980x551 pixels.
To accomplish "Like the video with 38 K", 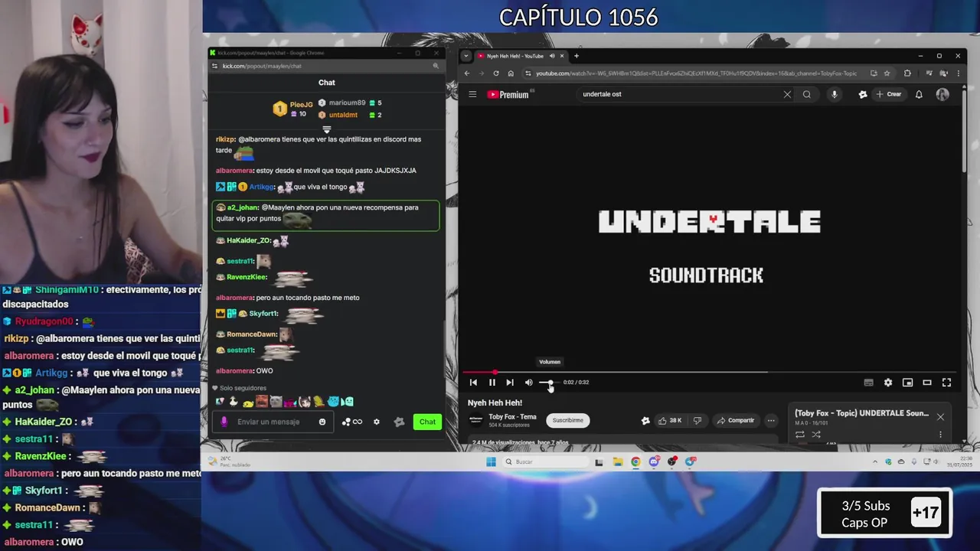I will coord(670,420).
